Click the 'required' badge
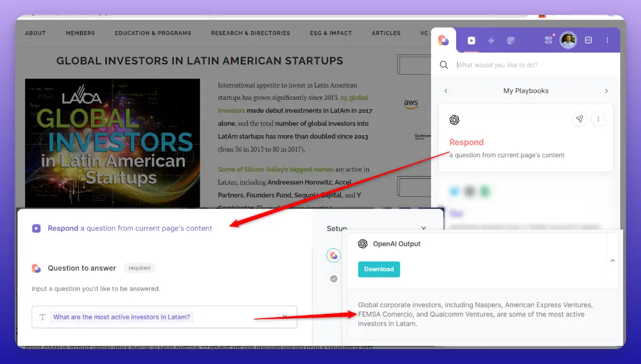Image resolution: width=641 pixels, height=364 pixels. click(139, 268)
